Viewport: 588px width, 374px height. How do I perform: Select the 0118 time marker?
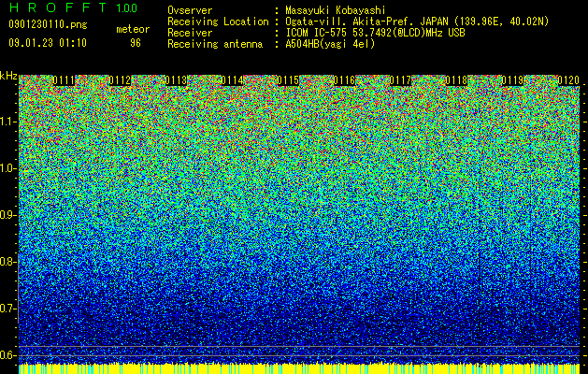(x=456, y=80)
